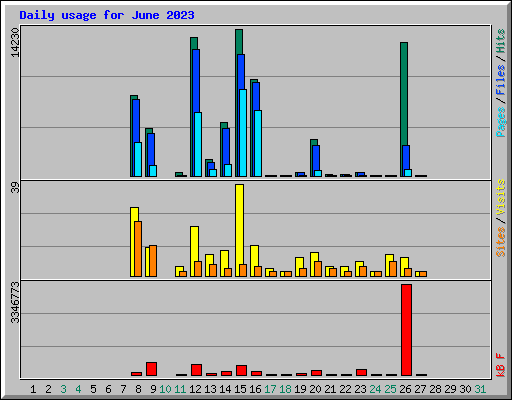This screenshot has height=400, width=512.
Task: Click the 'Hits' legend label
Action: [501, 41]
